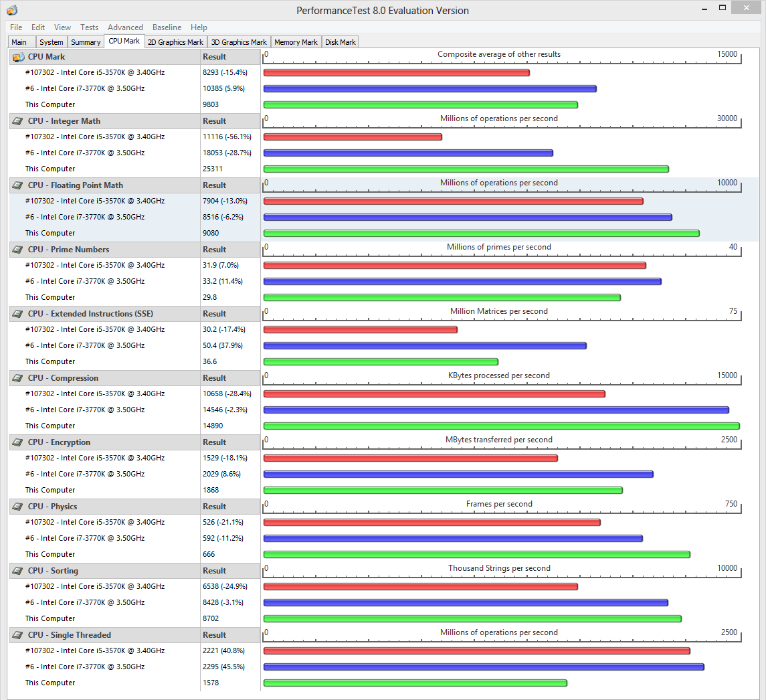Click the CPU Encryption chip icon

point(17,442)
